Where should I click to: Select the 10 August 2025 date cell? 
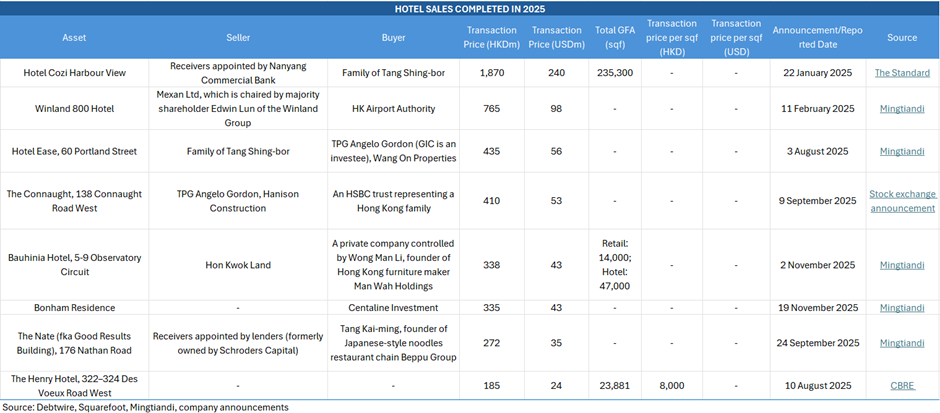817,385
